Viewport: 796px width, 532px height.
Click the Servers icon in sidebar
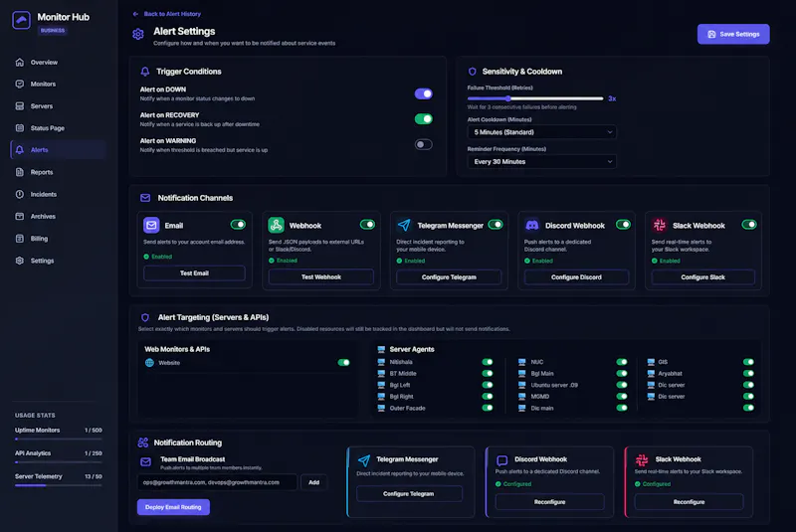pos(20,106)
